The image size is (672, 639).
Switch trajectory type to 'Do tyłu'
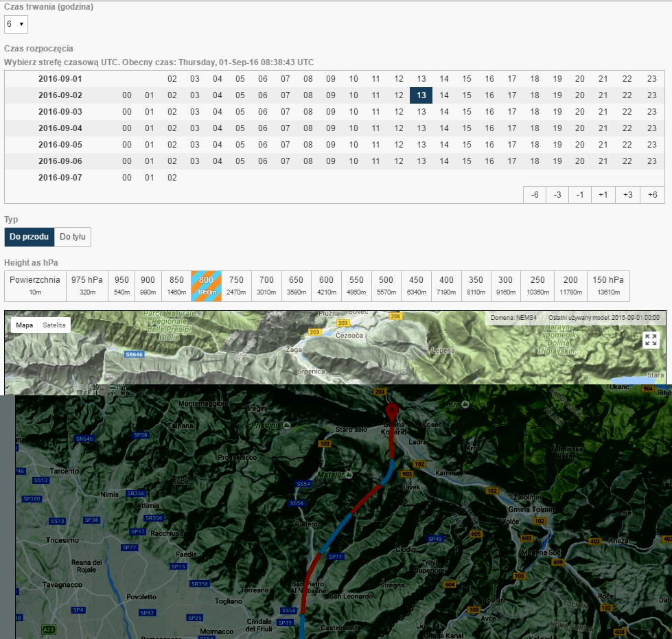click(73, 237)
